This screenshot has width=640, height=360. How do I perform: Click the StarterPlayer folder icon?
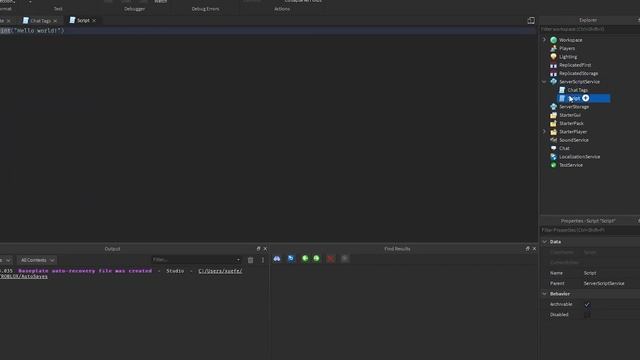tap(553, 132)
